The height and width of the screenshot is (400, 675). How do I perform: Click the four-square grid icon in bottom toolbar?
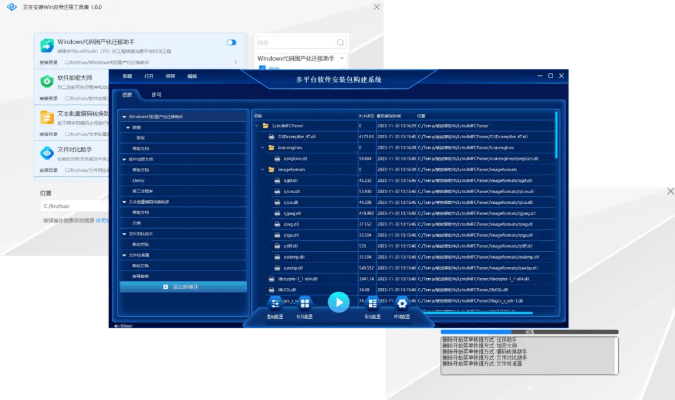(305, 302)
